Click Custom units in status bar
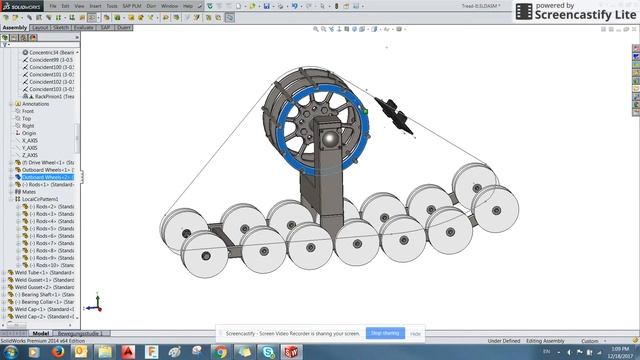The image size is (640, 360). click(x=590, y=341)
